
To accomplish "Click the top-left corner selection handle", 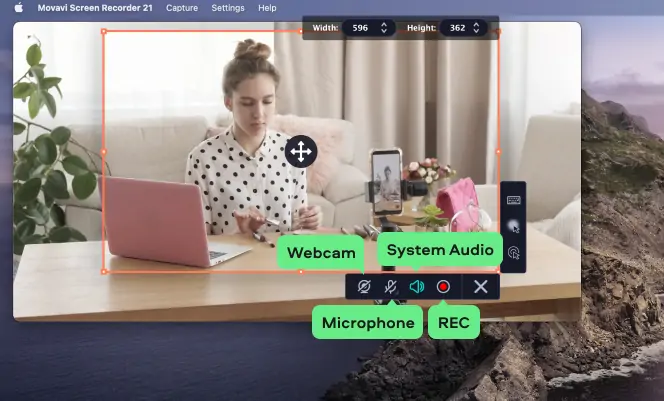I will point(104,31).
